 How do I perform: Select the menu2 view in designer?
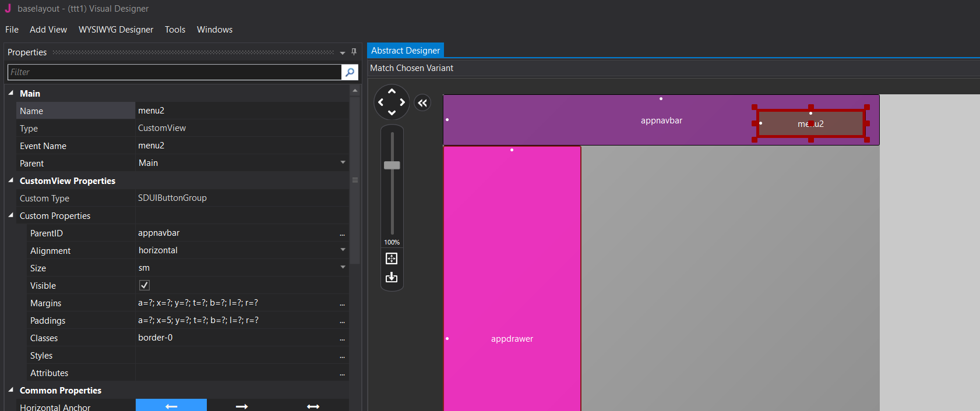810,124
